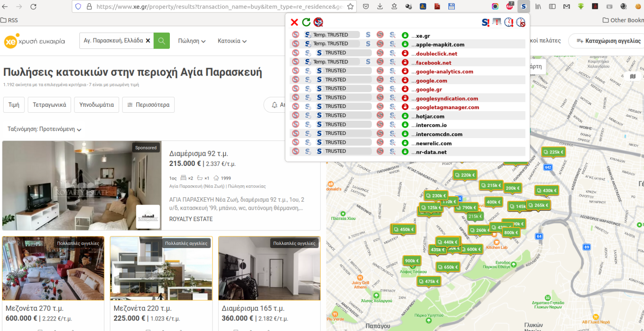Open the Υπνοδωμάτια filter

click(97, 105)
